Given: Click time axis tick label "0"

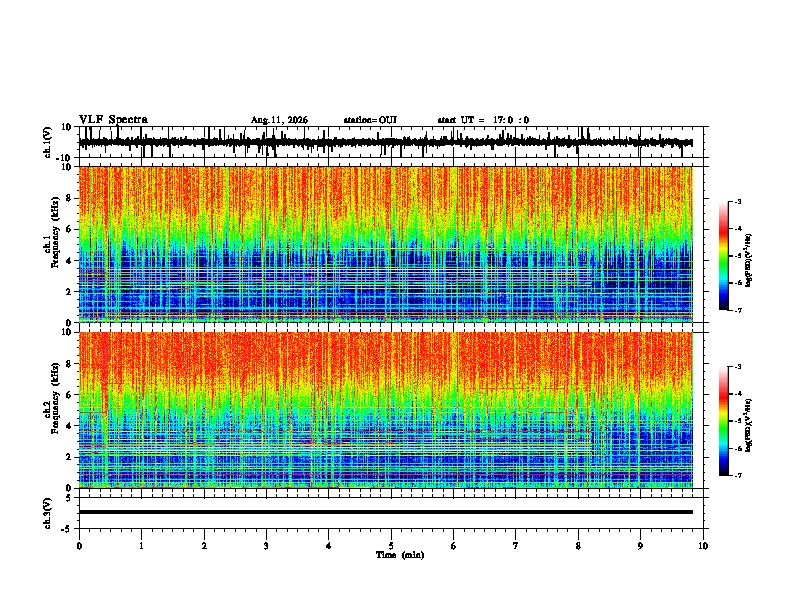Looking at the screenshot, I should click(79, 546).
